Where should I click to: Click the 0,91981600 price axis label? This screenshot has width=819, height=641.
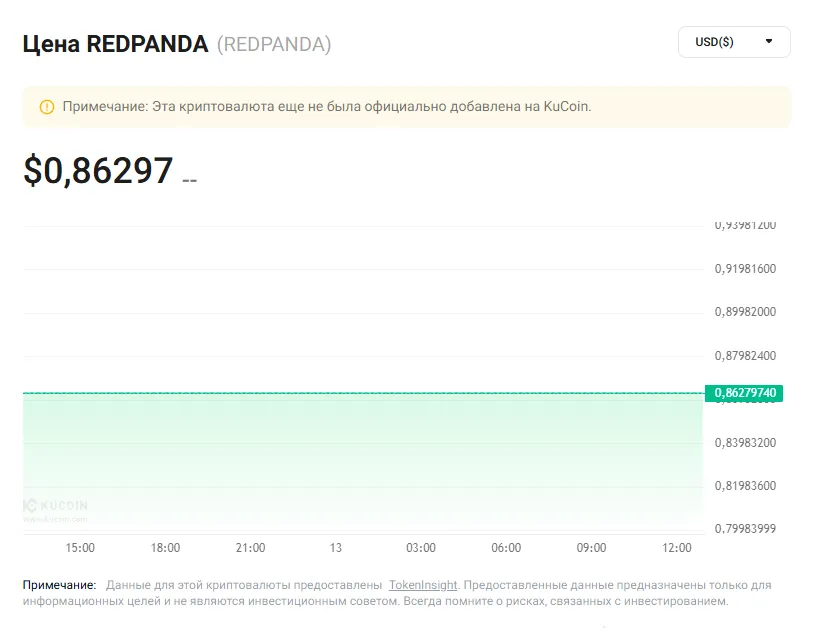click(745, 269)
